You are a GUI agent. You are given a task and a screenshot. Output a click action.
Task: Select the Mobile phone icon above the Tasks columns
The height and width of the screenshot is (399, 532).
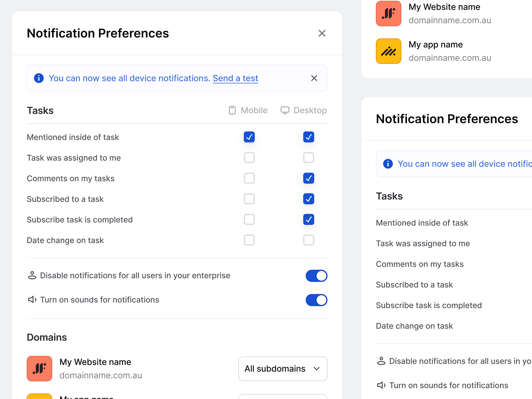(x=232, y=110)
